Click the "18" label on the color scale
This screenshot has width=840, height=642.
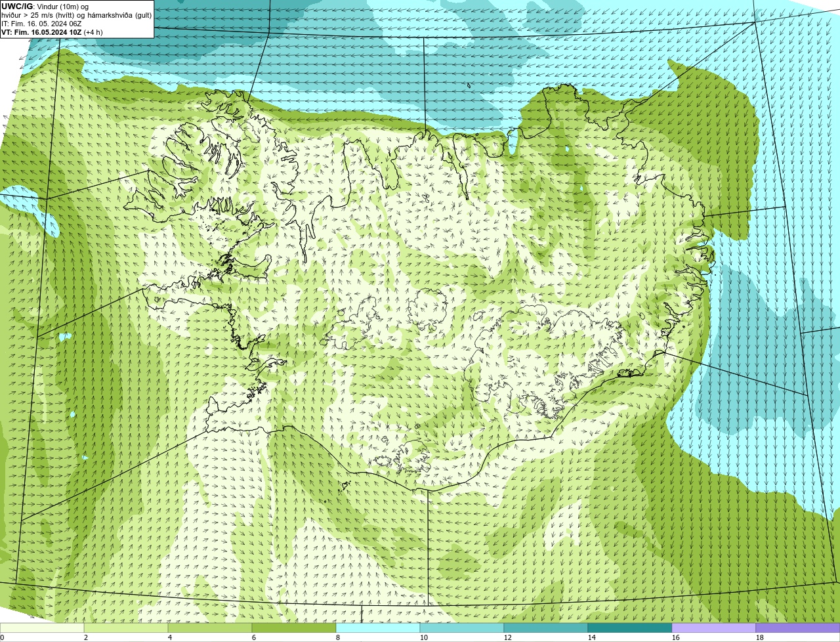tap(760, 637)
